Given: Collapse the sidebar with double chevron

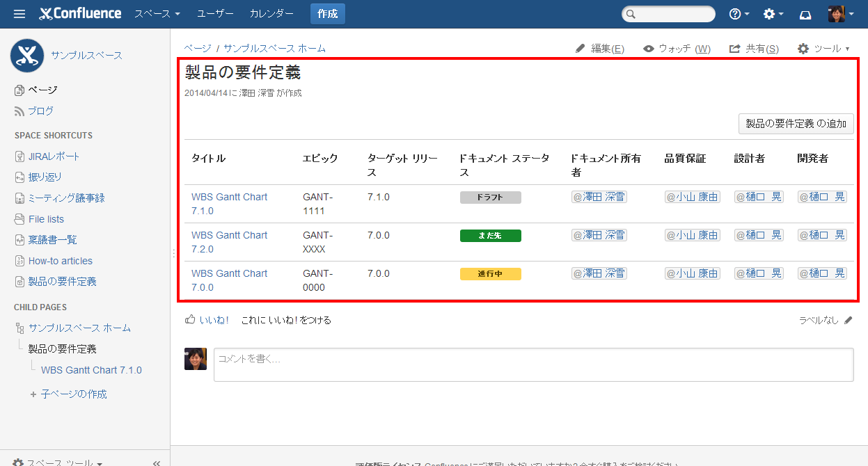Looking at the screenshot, I should [157, 463].
